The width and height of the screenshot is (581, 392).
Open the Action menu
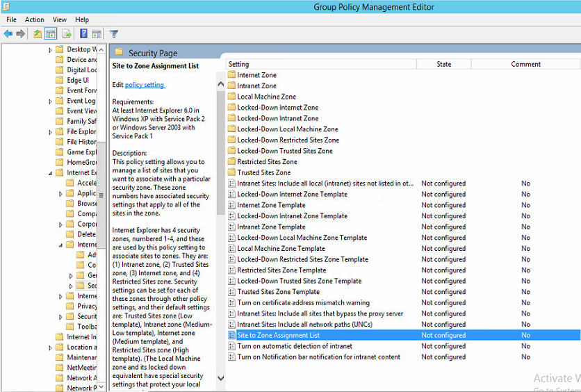(35, 19)
